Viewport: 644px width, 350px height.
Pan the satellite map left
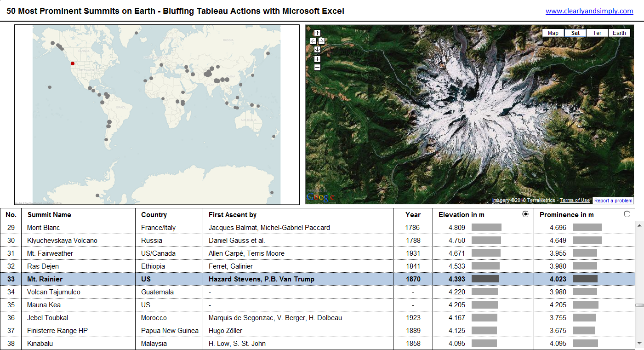pyautogui.click(x=313, y=41)
